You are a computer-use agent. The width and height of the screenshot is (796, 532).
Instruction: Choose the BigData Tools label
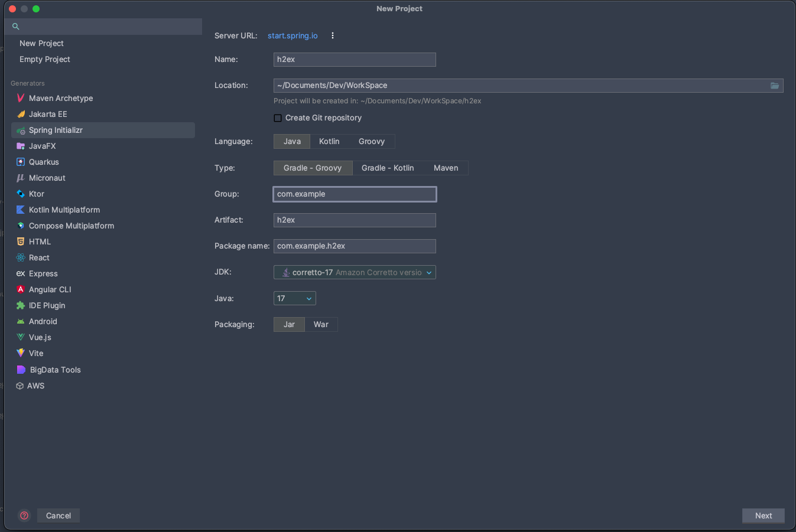(56, 370)
